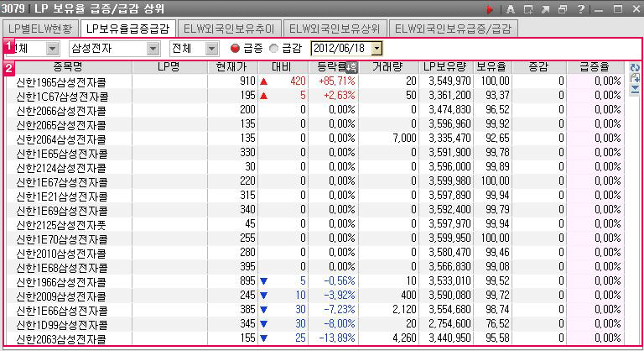Click the 보유율 column header

[x=491, y=67]
